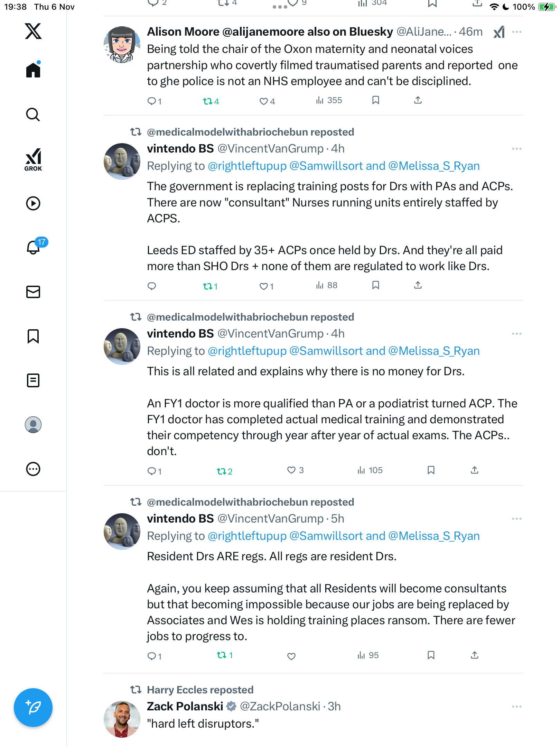
Task: Open Lists icon in sidebar
Action: click(33, 380)
